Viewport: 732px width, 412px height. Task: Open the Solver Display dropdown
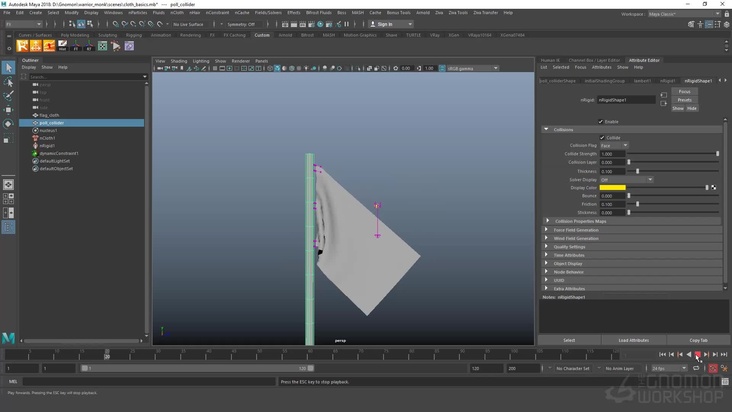(625, 179)
